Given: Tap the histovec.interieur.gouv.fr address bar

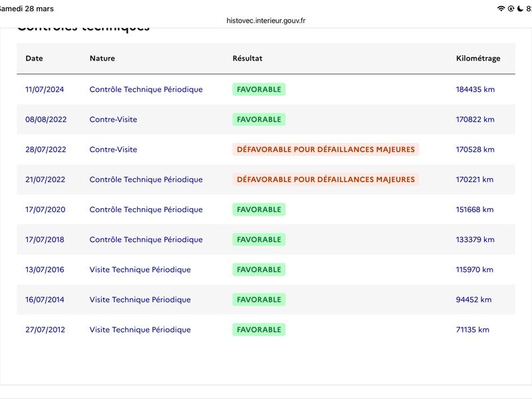Looking at the screenshot, I should pyautogui.click(x=266, y=21).
